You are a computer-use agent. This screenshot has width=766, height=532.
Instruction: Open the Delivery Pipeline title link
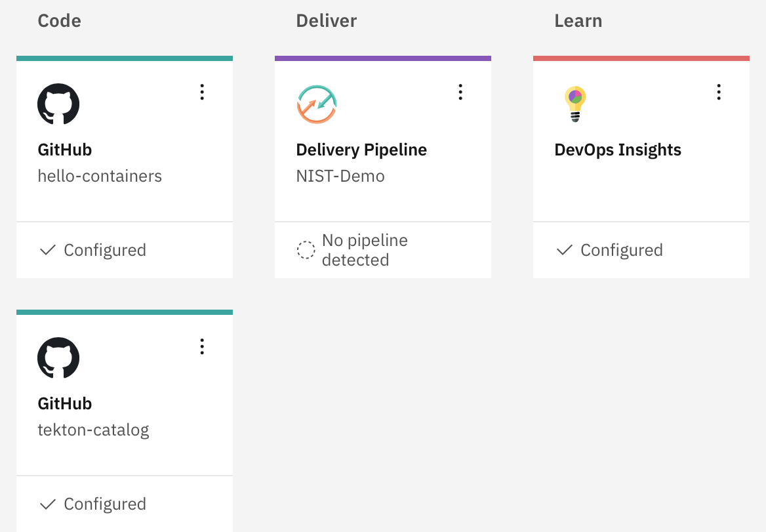pos(361,150)
